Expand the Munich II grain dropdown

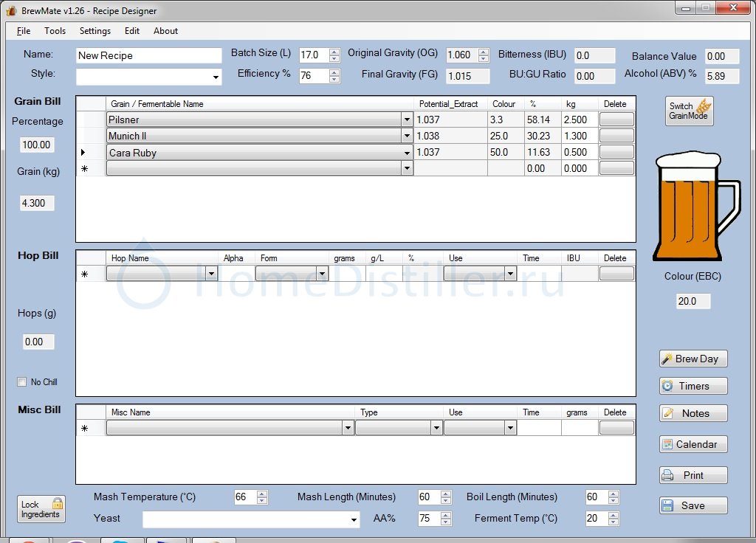(x=407, y=136)
